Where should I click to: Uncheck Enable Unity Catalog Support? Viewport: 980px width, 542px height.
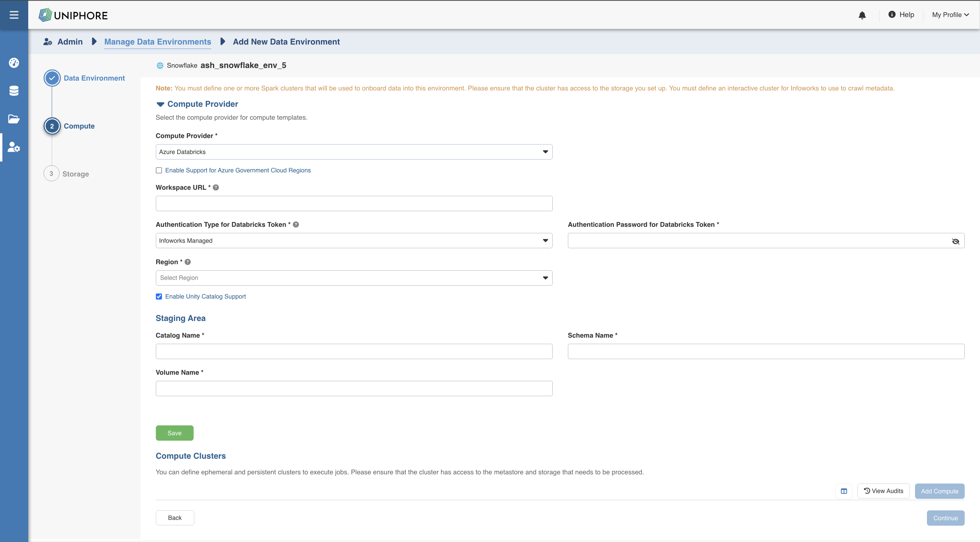[159, 297]
